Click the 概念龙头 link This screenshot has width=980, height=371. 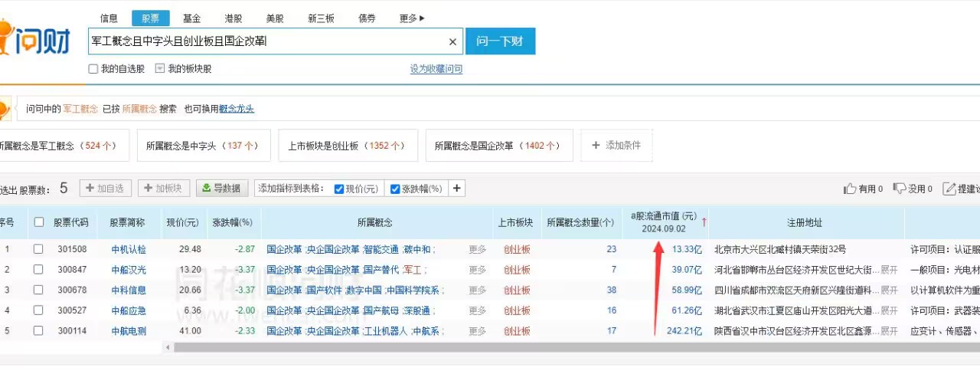point(237,109)
